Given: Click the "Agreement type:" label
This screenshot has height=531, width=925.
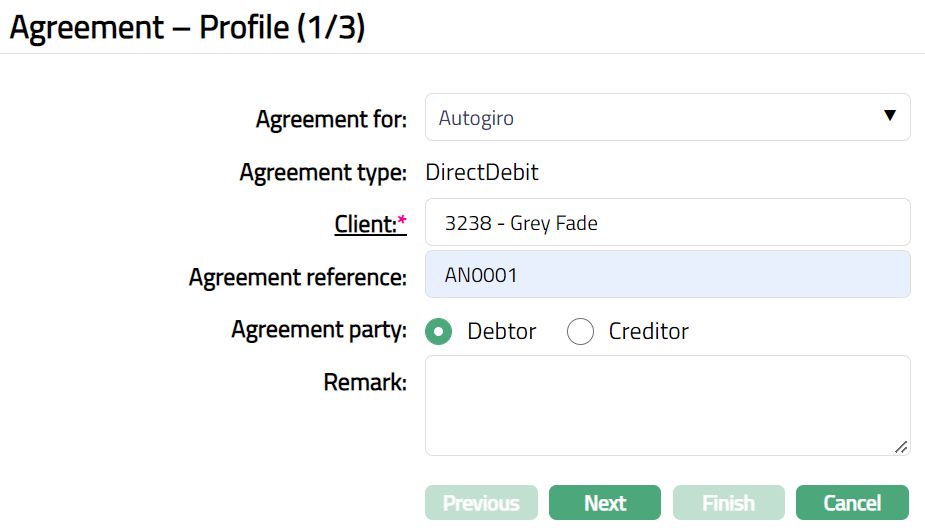Looking at the screenshot, I should [x=323, y=173].
